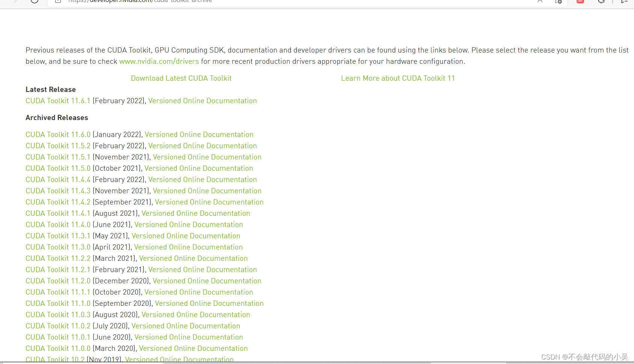View Versioned Online Documentation for 11.3.0
Viewport: 634px width, 364px height.
[x=188, y=247]
